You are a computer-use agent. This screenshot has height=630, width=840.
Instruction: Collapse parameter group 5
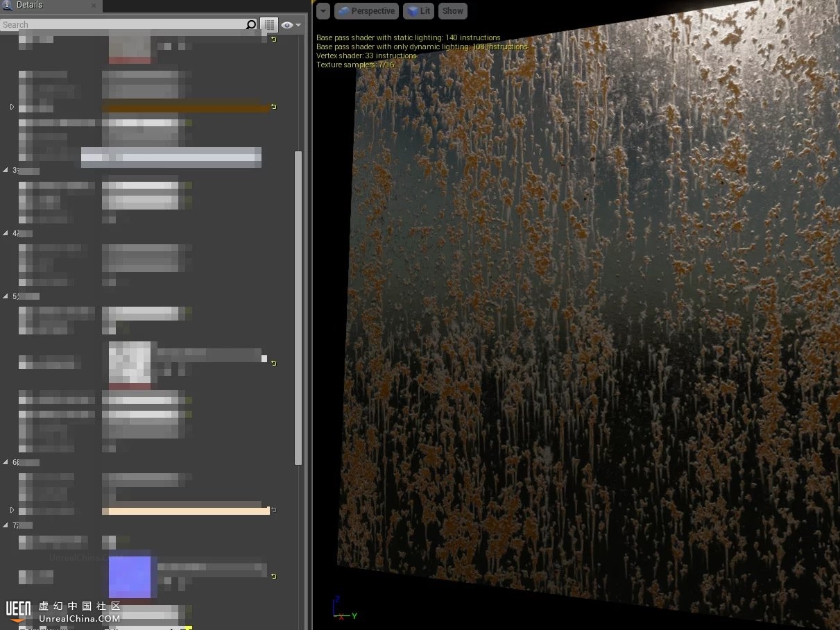point(7,296)
